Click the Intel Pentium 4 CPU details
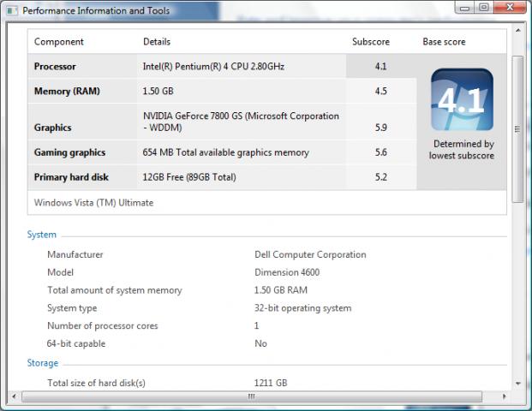 click(x=213, y=67)
